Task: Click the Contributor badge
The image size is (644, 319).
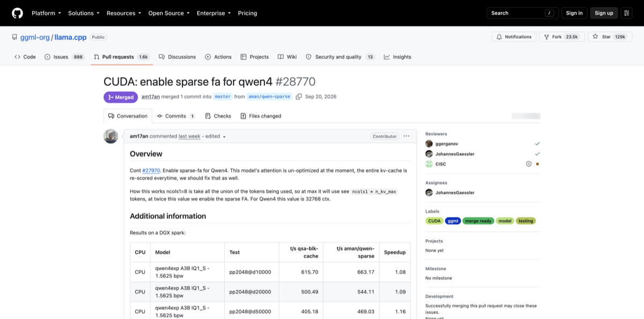Action: pyautogui.click(x=385, y=136)
